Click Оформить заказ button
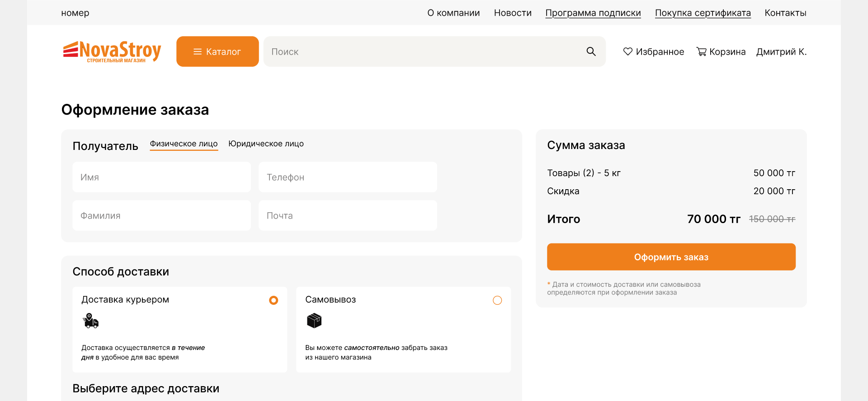This screenshot has height=401, width=868. coord(671,257)
